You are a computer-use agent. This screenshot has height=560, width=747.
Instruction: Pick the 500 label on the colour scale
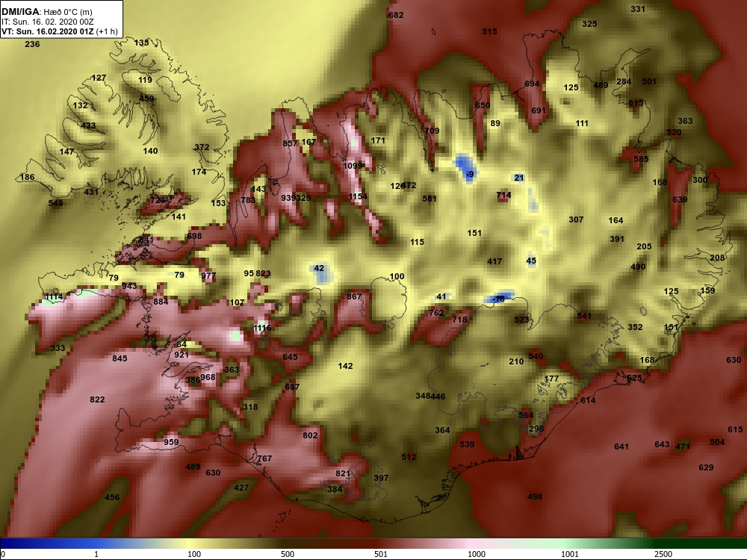tap(288, 554)
